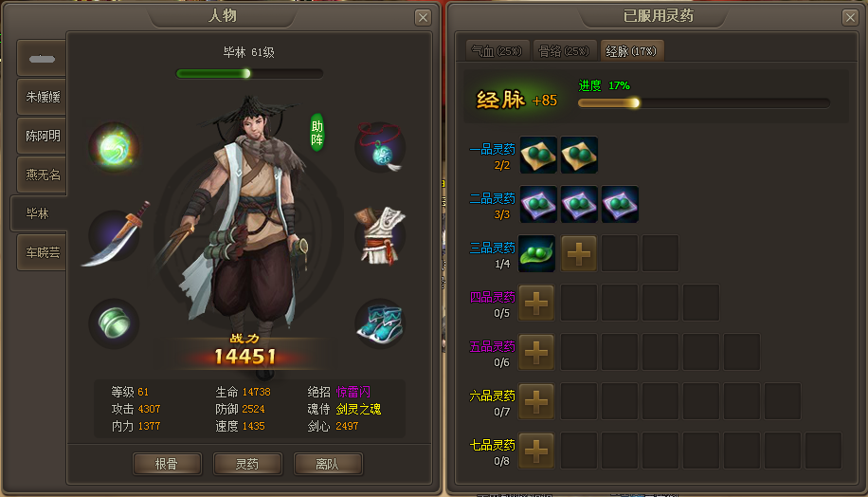The image size is (868, 497).
Task: Click the plus slot in 三品灵药 row
Action: (578, 254)
